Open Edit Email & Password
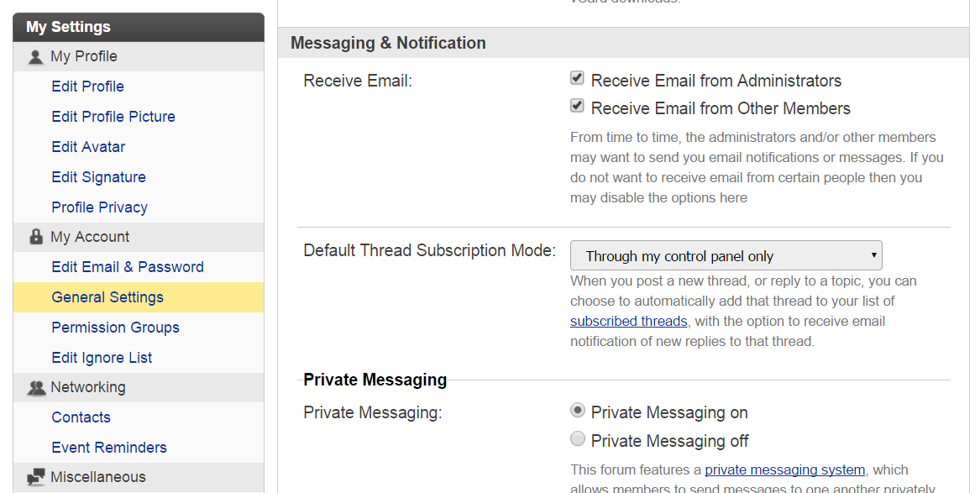Screen dimensions: 980x493 128,267
